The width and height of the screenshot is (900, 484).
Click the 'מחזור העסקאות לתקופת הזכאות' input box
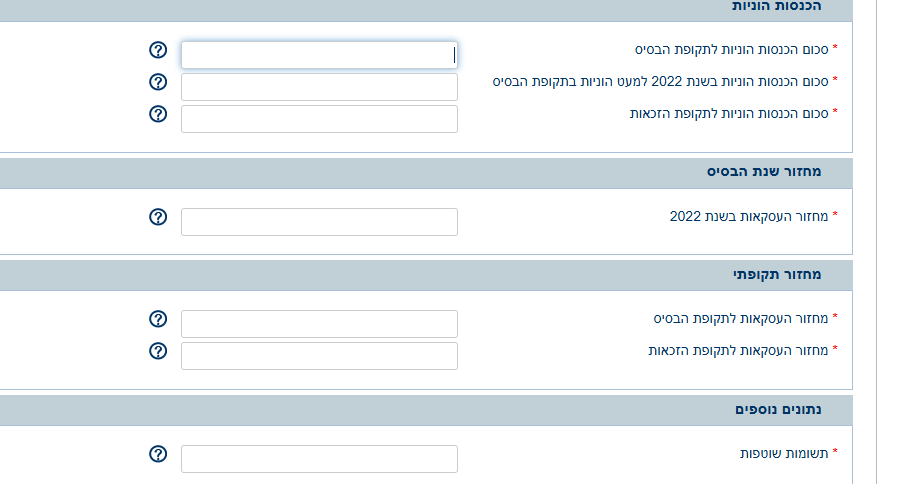click(x=319, y=356)
